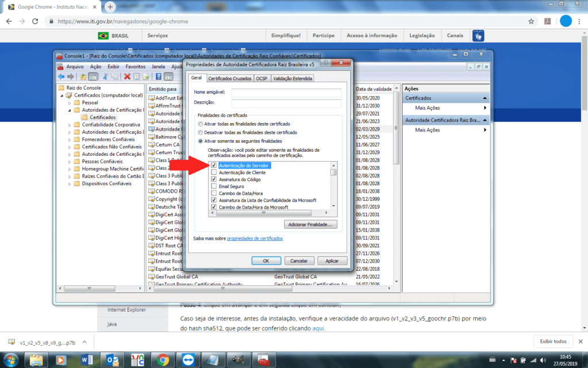Click the back arrow in Console1 toolbar
Screen dimensions: 588x368
coord(61,76)
